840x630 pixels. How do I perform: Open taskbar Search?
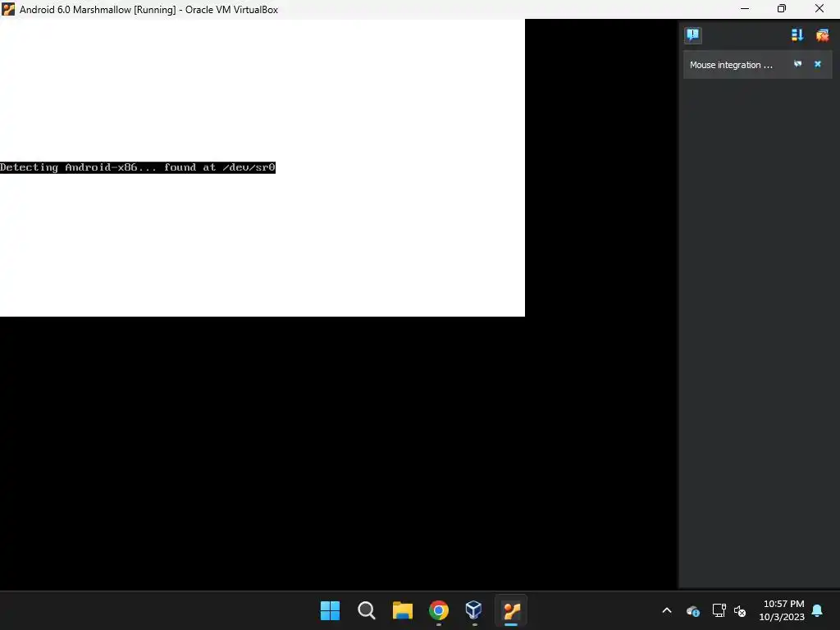coord(367,610)
